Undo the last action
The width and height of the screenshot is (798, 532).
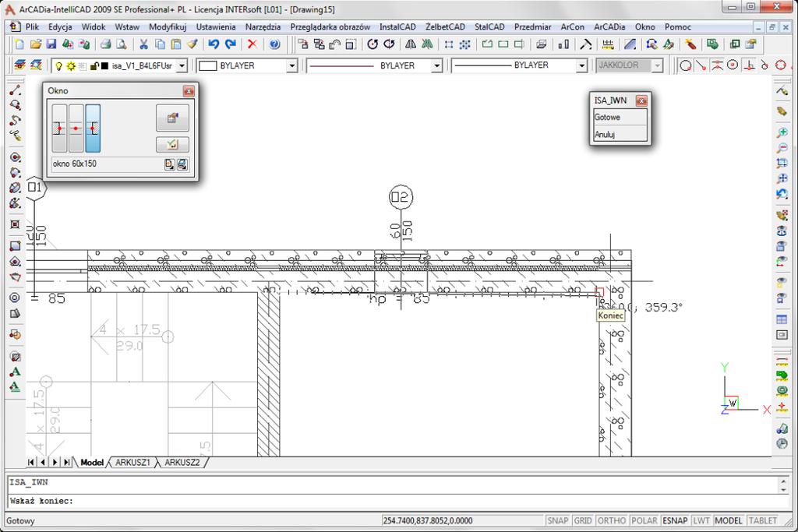(x=214, y=44)
